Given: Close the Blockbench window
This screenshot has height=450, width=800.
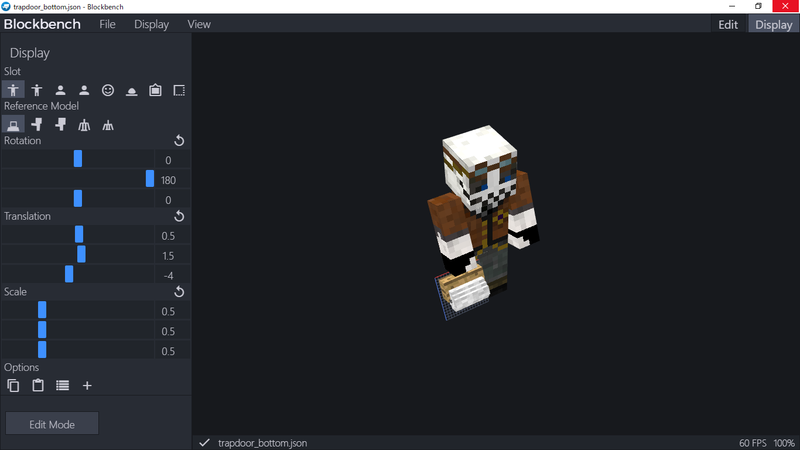Looking at the screenshot, I should 786,6.
